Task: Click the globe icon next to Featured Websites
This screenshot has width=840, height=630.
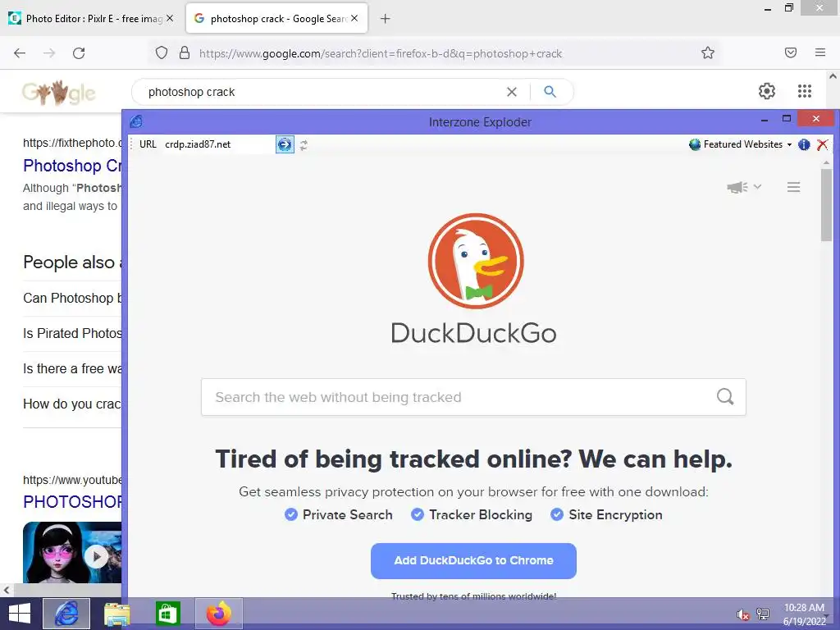Action: click(x=695, y=144)
